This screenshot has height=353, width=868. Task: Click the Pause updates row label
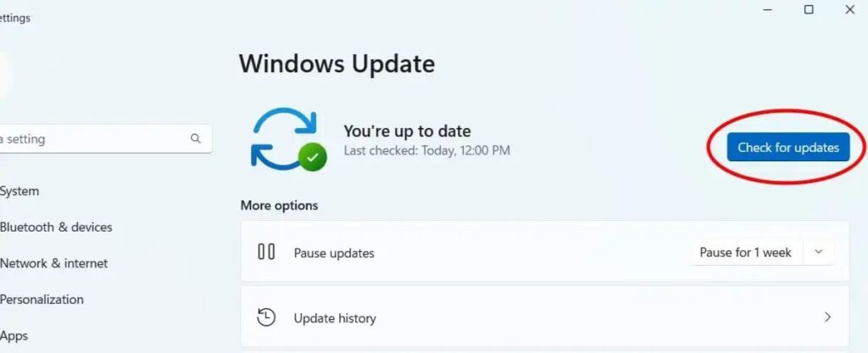[334, 253]
